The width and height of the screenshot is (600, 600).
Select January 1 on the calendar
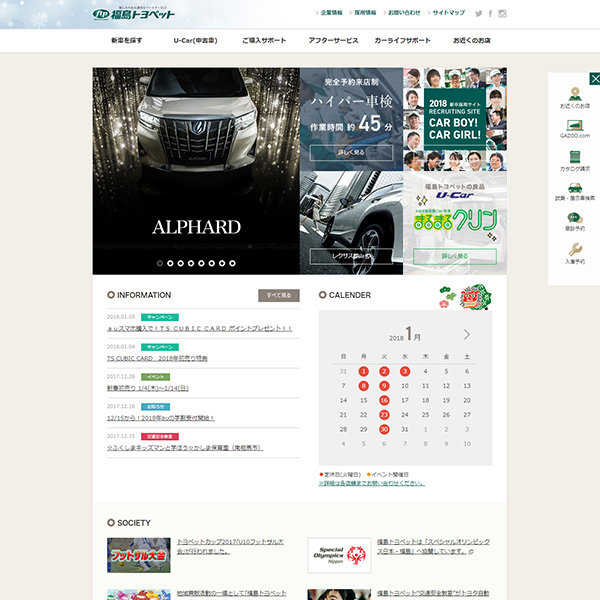click(364, 371)
